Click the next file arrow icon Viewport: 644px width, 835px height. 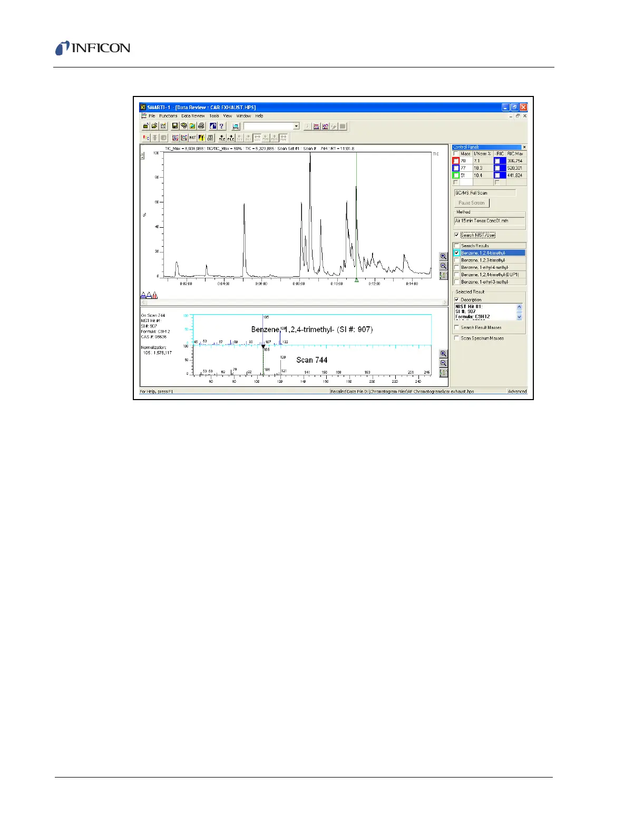231,138
